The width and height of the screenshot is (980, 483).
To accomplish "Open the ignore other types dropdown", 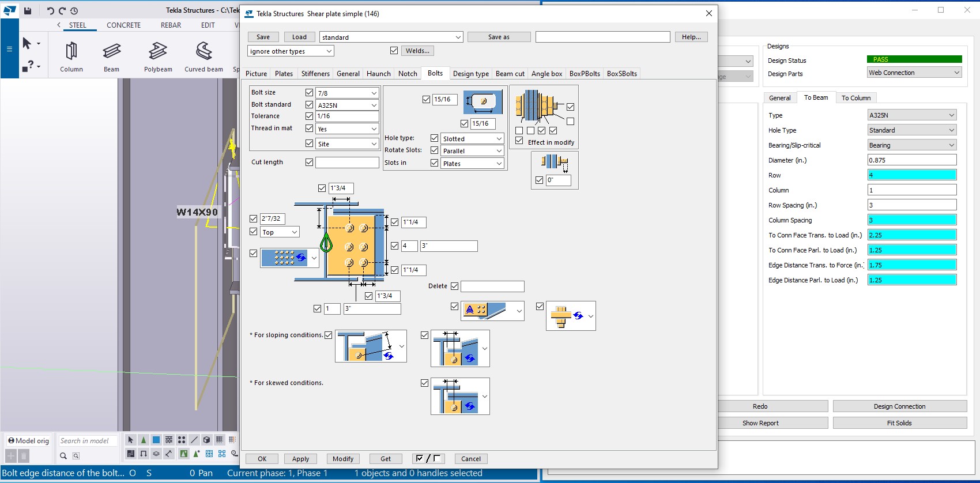I will coord(291,51).
